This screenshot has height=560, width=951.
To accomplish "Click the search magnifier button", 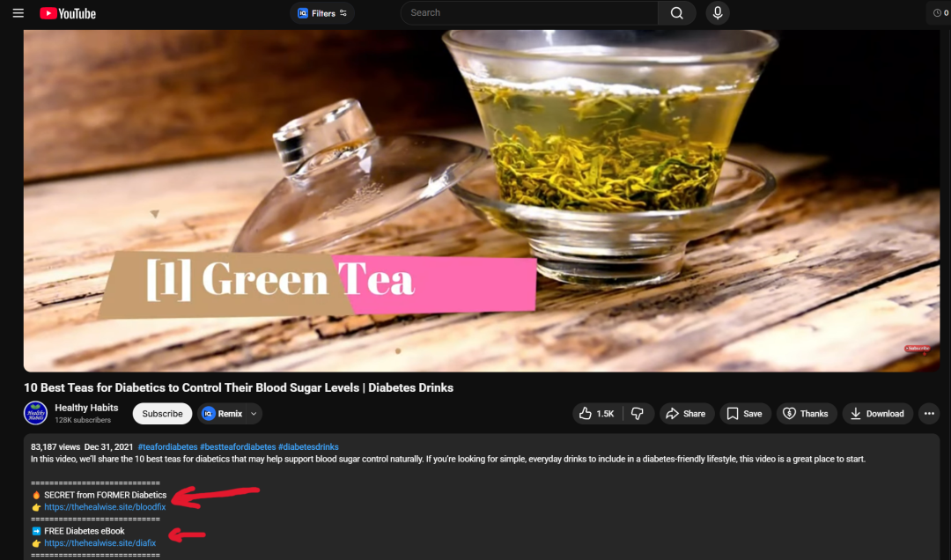I will coord(676,13).
